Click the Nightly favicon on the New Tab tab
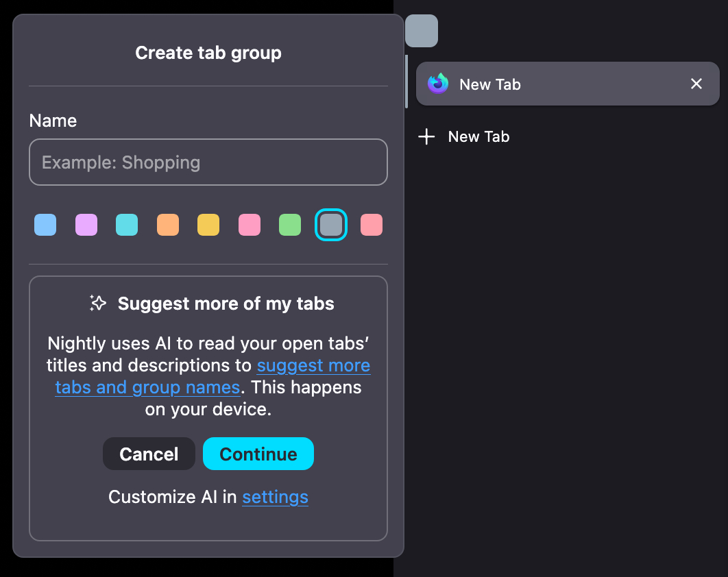 (437, 84)
